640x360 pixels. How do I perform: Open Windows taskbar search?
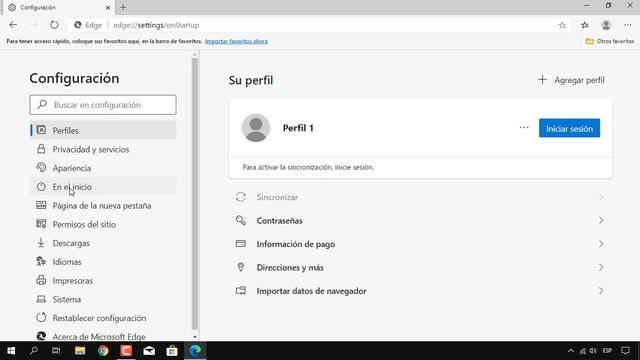34,351
